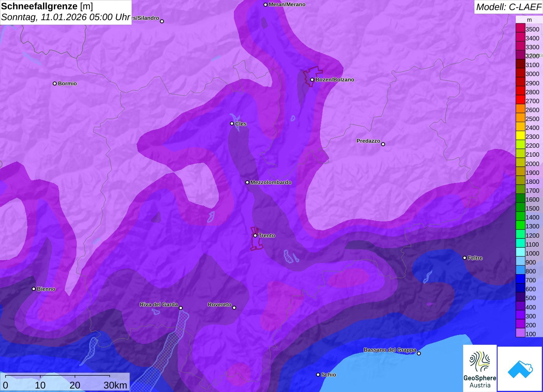This screenshot has height=392, width=543.
Task: Click the Rovereto town label
Action: pos(220,304)
